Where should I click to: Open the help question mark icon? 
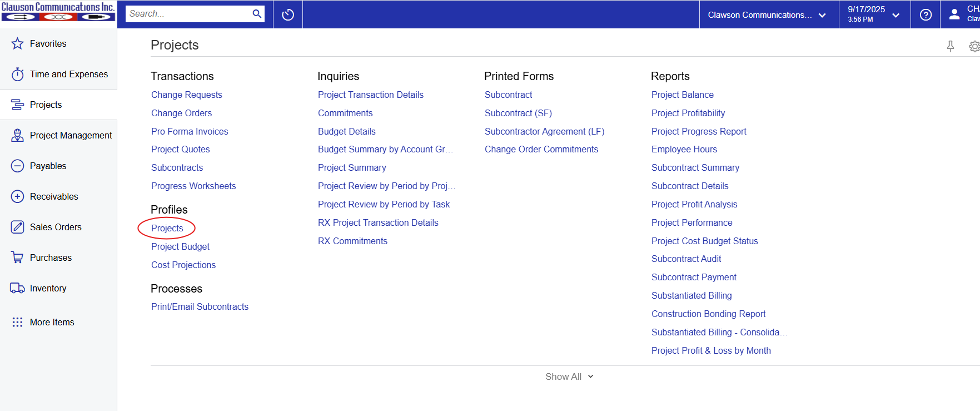click(x=926, y=14)
